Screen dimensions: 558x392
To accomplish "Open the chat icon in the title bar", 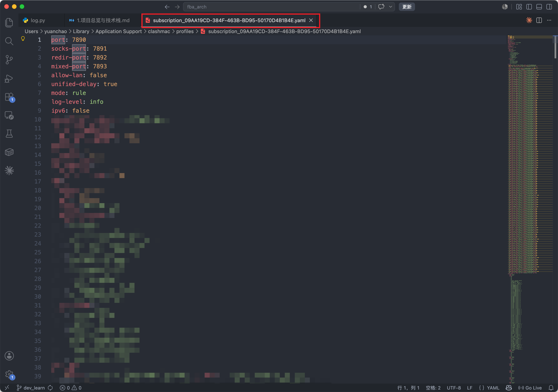I will click(x=381, y=7).
